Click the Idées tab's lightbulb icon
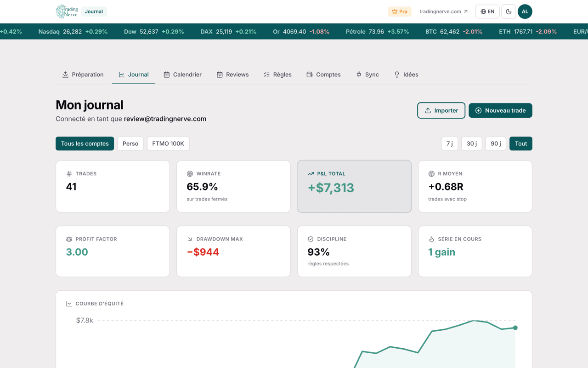This screenshot has height=368, width=588. tap(397, 75)
